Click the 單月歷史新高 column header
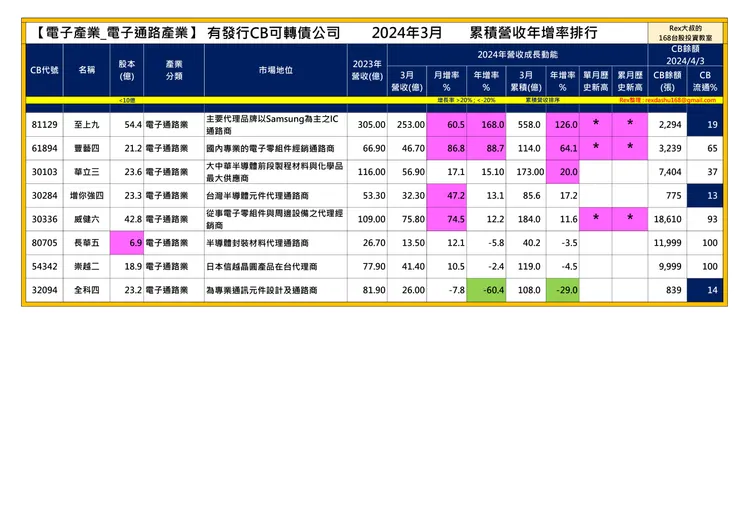740x523 pixels. (596, 81)
